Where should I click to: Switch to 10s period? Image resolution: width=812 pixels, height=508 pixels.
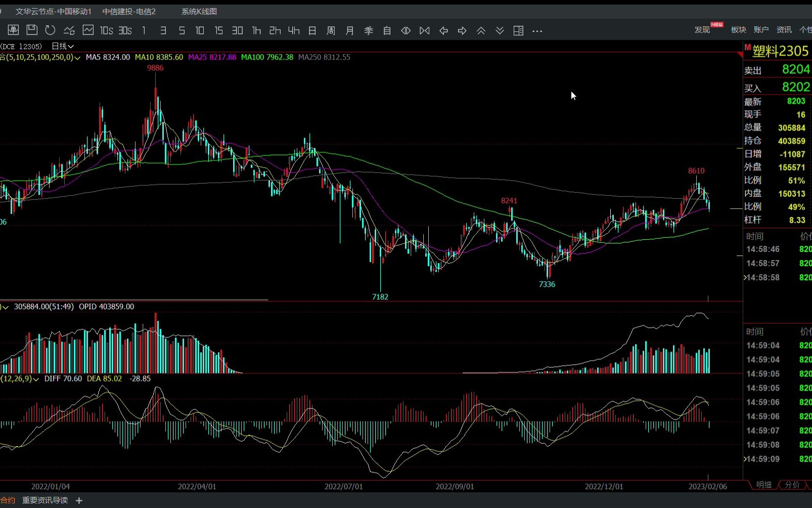106,31
